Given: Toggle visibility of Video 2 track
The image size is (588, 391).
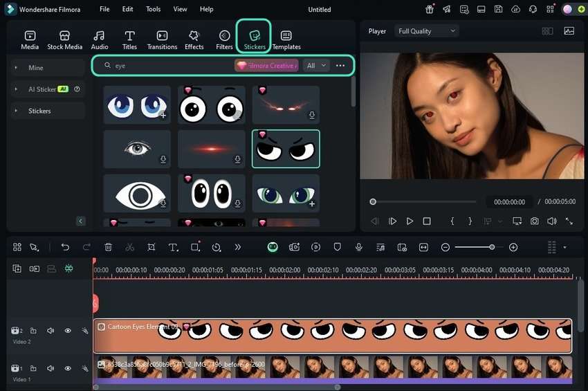Looking at the screenshot, I should 68,331.
